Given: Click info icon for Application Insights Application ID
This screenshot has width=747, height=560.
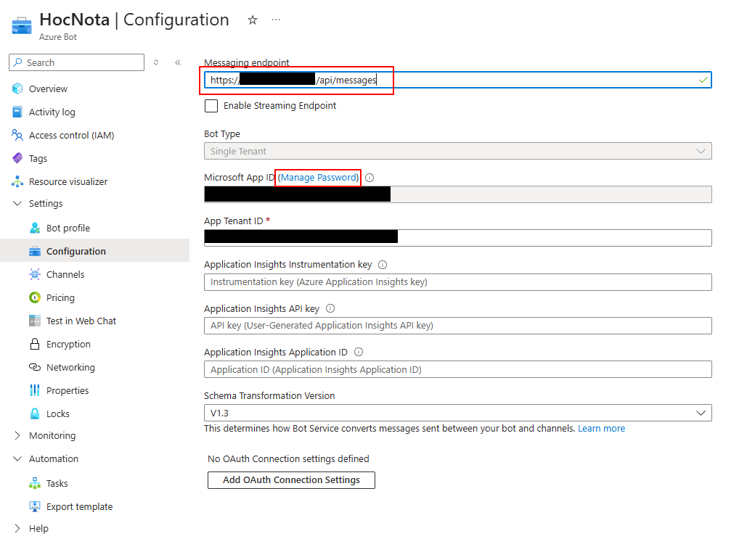Looking at the screenshot, I should pos(359,352).
